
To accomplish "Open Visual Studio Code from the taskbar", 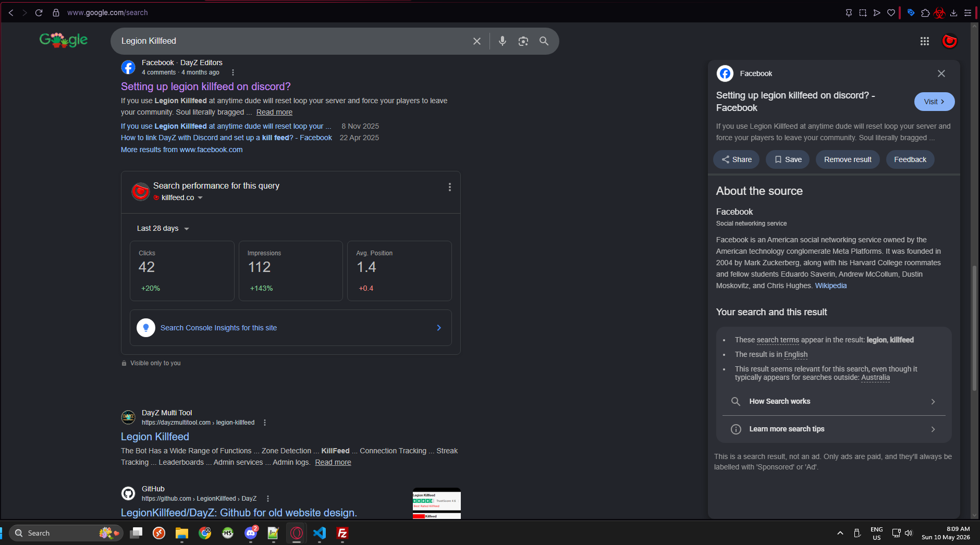I will tap(320, 533).
